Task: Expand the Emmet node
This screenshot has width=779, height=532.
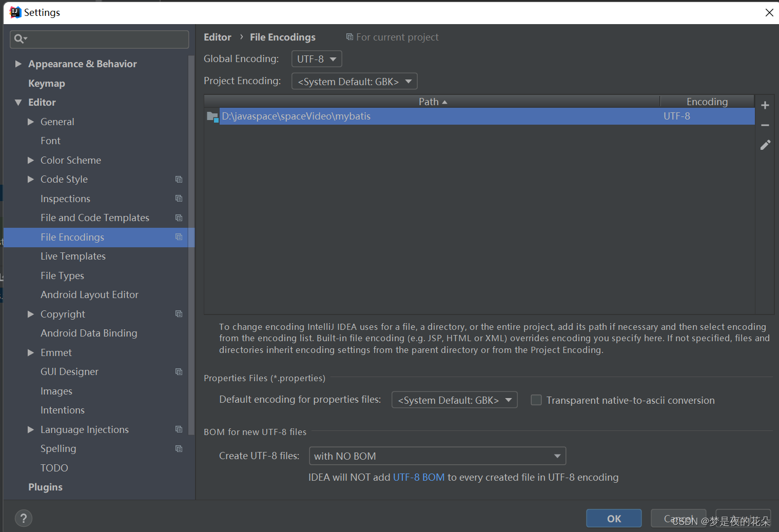Action: click(31, 353)
